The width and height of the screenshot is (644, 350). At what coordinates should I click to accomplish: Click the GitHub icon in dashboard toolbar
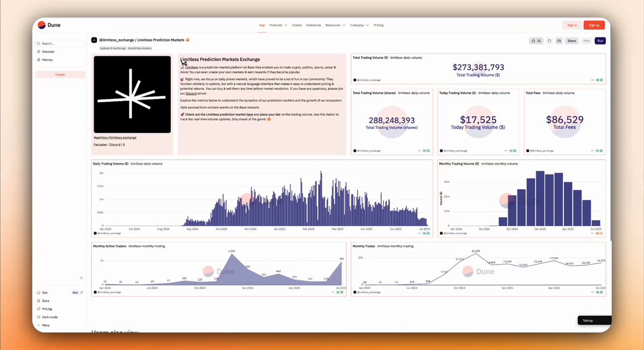[549, 41]
